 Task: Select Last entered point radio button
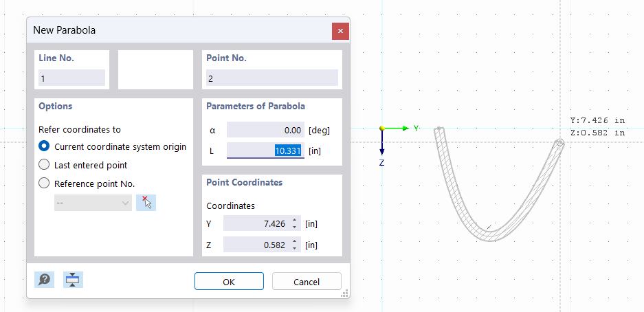coord(45,165)
